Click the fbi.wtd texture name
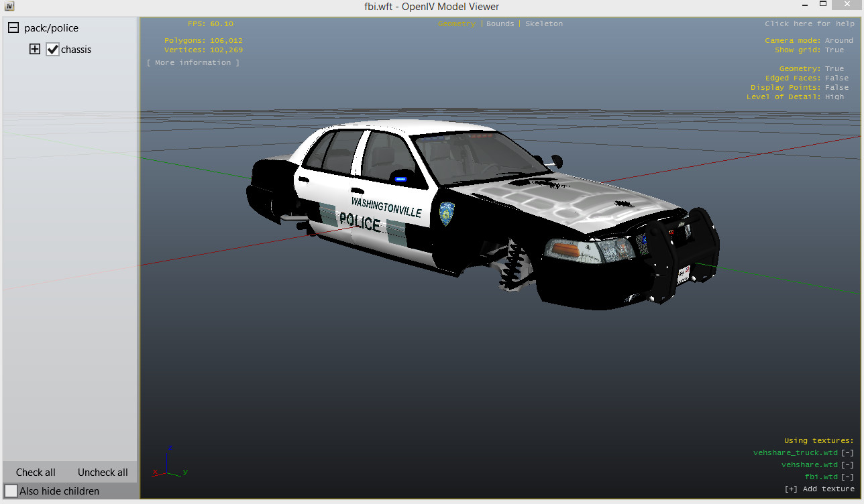 click(822, 477)
